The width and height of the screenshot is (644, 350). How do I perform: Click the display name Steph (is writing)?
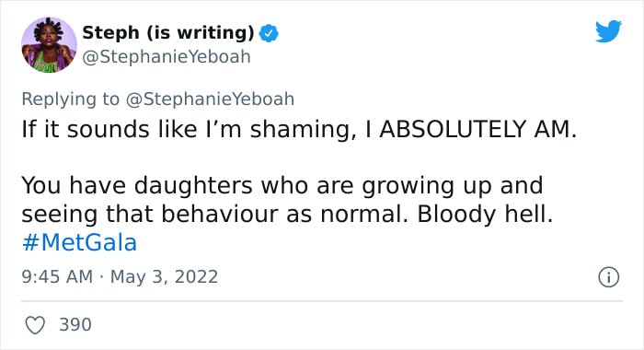point(168,32)
